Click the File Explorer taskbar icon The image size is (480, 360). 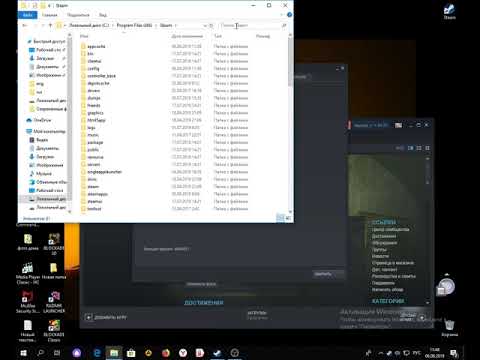[x=114, y=353]
